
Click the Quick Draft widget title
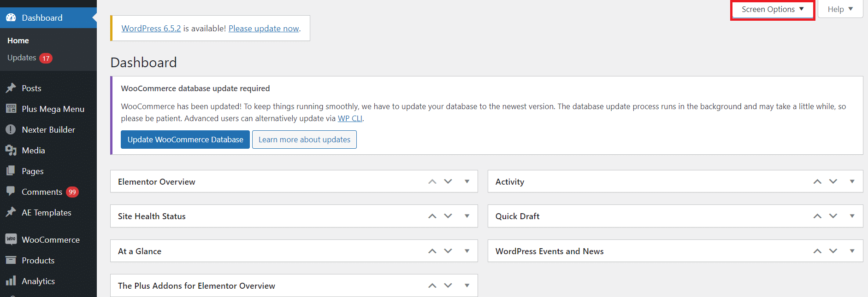[517, 216]
